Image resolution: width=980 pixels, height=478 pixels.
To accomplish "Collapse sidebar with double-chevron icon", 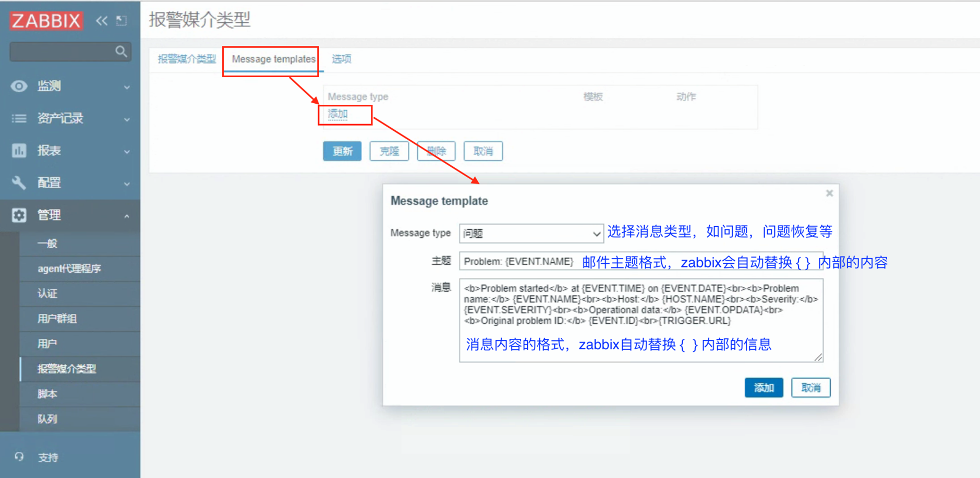I will 102,21.
